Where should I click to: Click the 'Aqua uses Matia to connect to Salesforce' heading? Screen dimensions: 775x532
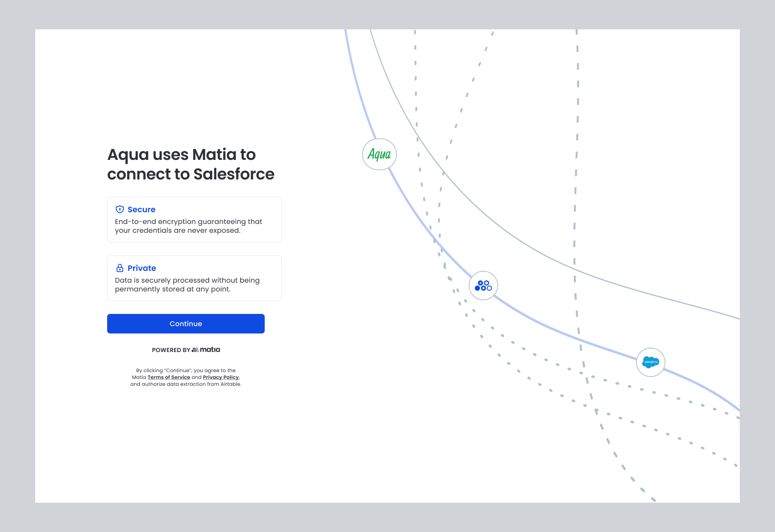point(191,164)
